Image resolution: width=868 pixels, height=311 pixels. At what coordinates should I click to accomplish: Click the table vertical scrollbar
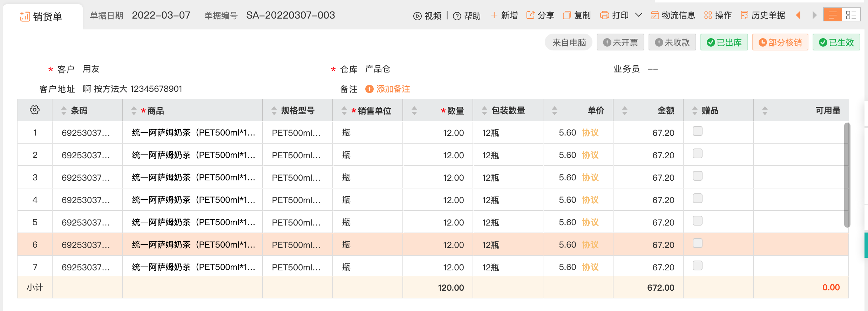tap(847, 175)
